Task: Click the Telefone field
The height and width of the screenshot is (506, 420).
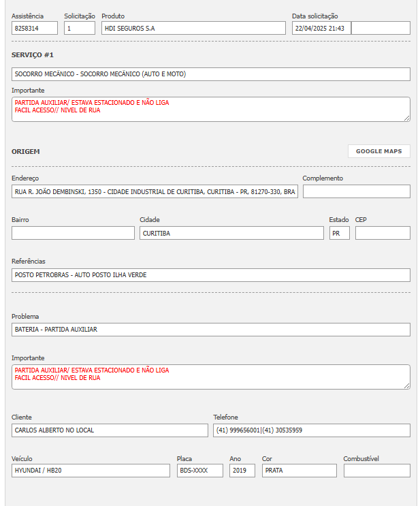Action: click(312, 430)
